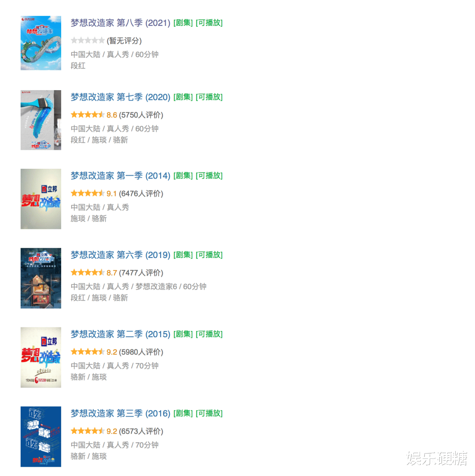Click the season six house poster thumbnail

(x=41, y=278)
